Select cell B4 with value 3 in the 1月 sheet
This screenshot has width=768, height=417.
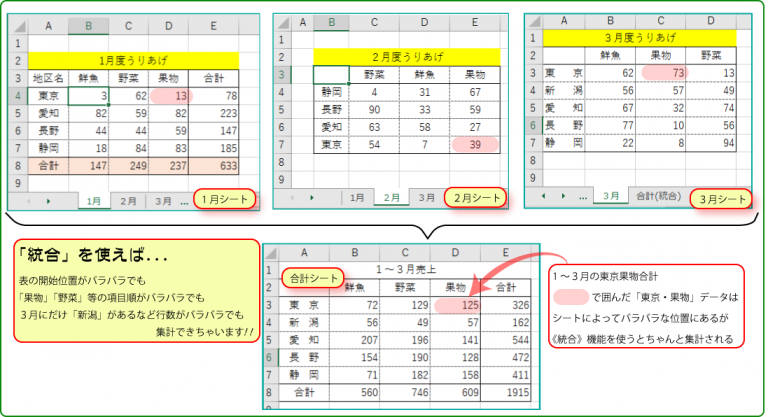pyautogui.click(x=89, y=96)
